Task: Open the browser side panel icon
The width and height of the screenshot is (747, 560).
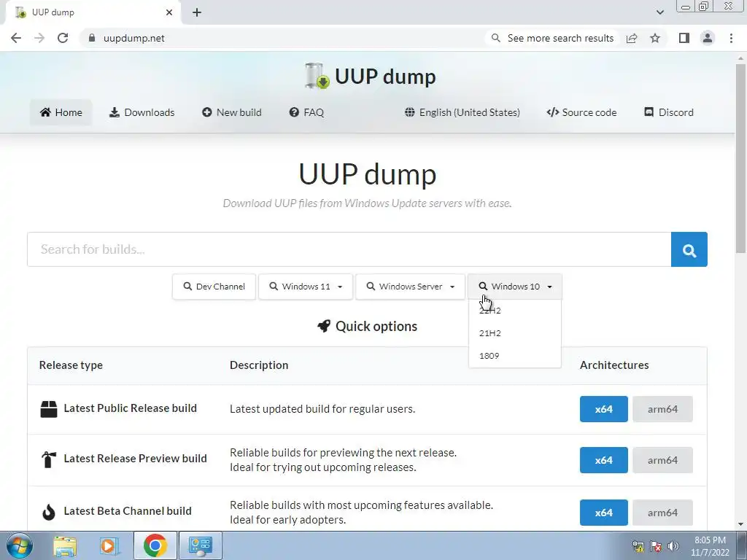Action: [x=684, y=38]
